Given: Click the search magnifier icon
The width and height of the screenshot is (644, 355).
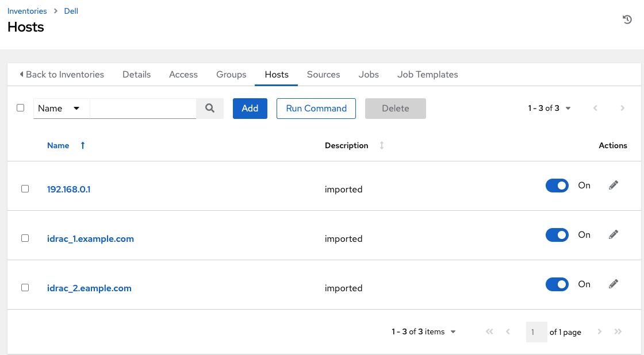Looking at the screenshot, I should coord(210,108).
